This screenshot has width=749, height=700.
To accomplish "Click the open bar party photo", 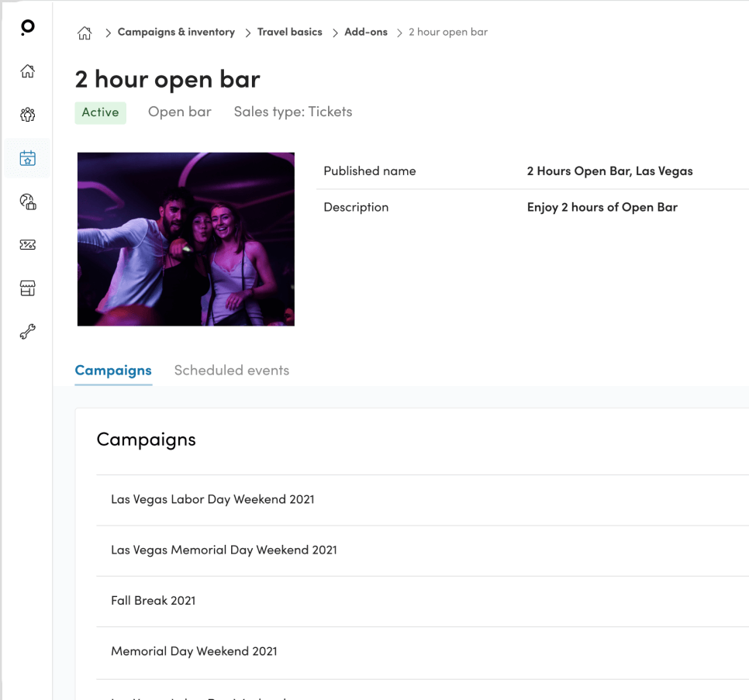I will coord(186,239).
